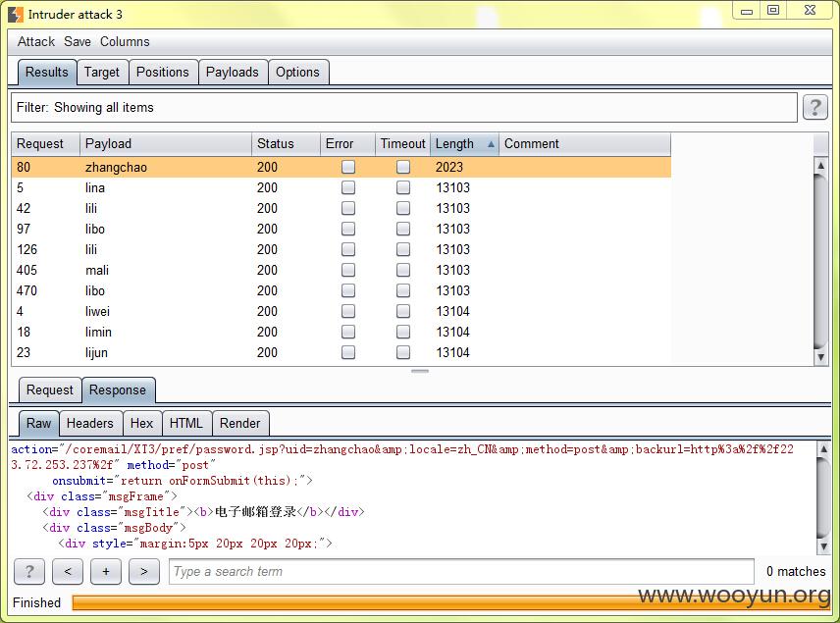Open the Save menu
840x623 pixels.
[x=78, y=42]
